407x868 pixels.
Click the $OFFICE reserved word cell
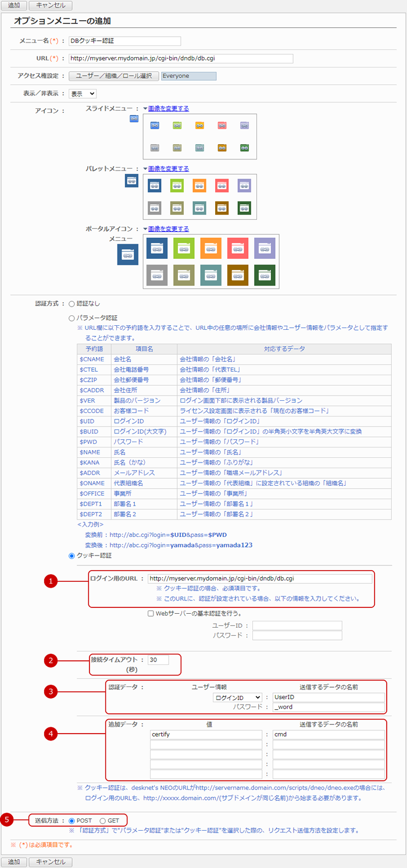click(94, 493)
